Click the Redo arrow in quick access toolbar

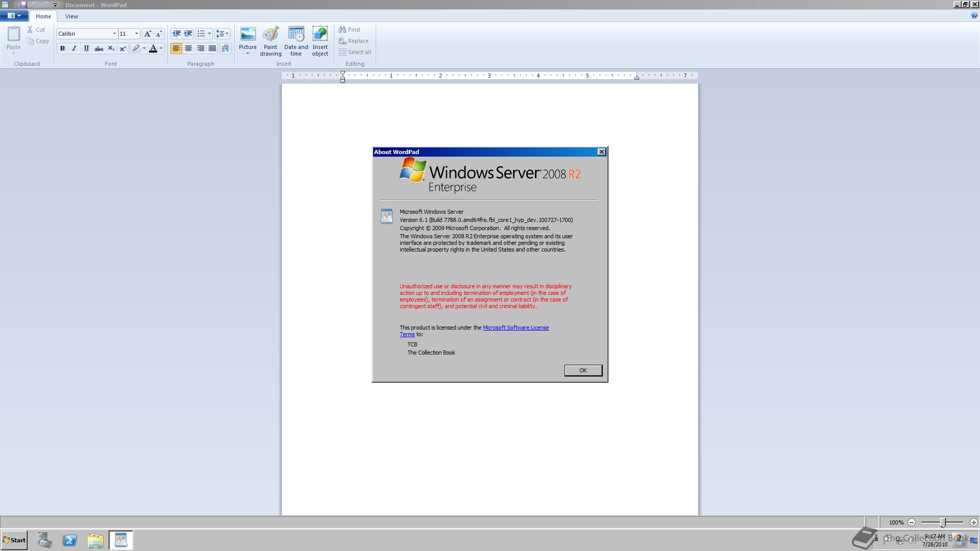(x=45, y=5)
